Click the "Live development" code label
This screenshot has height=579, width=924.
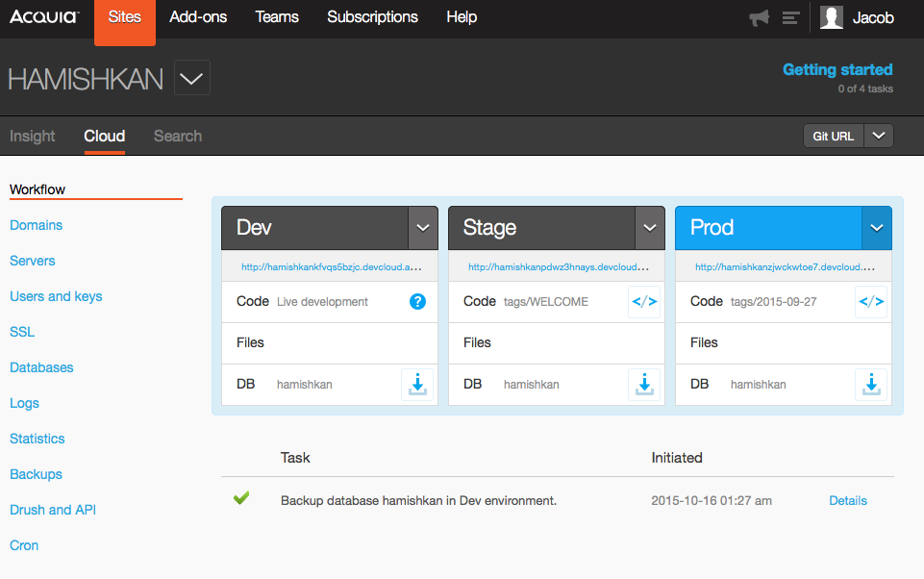(x=322, y=302)
